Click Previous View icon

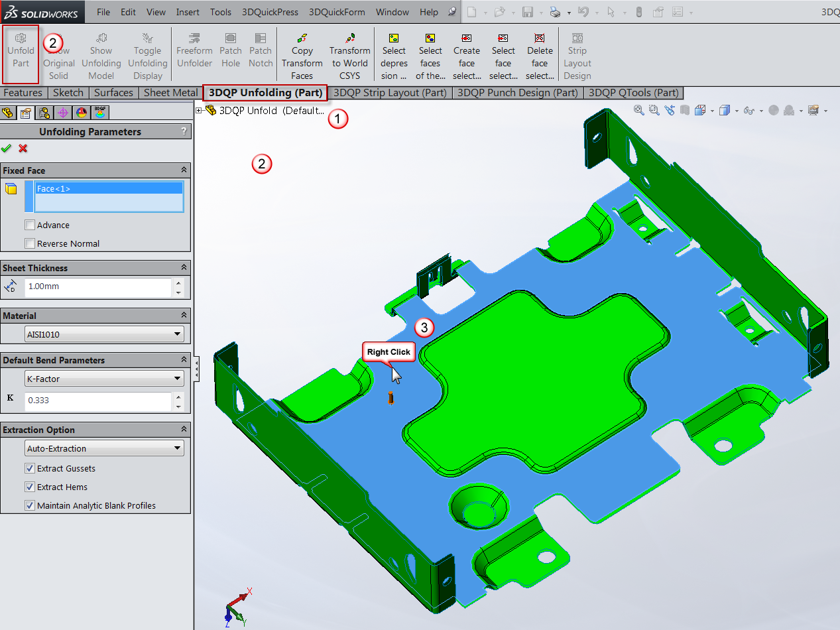pyautogui.click(x=670, y=110)
